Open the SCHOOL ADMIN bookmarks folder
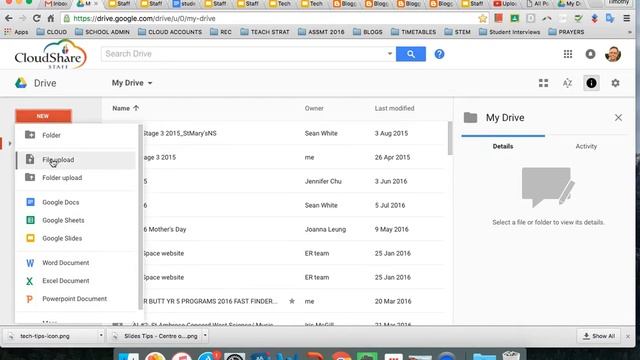 pos(102,32)
